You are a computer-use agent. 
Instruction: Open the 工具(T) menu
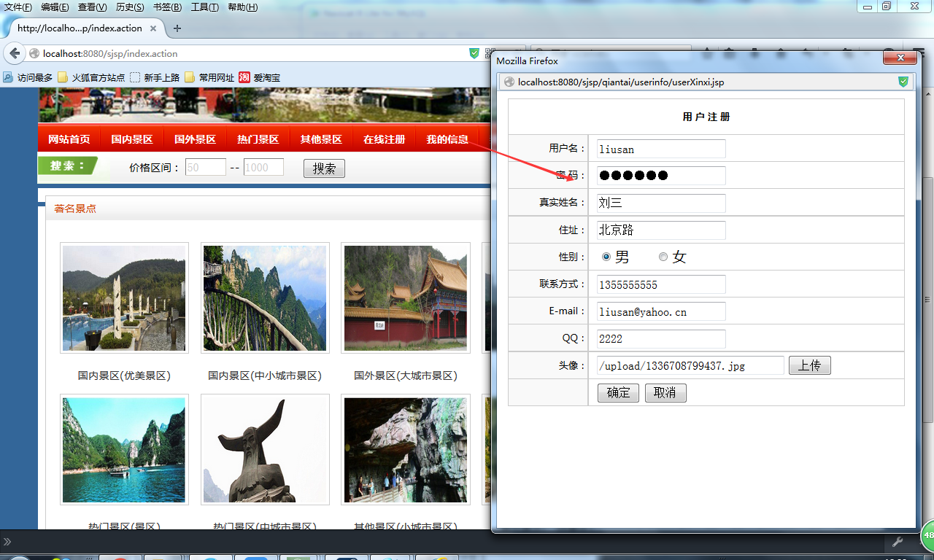click(205, 7)
